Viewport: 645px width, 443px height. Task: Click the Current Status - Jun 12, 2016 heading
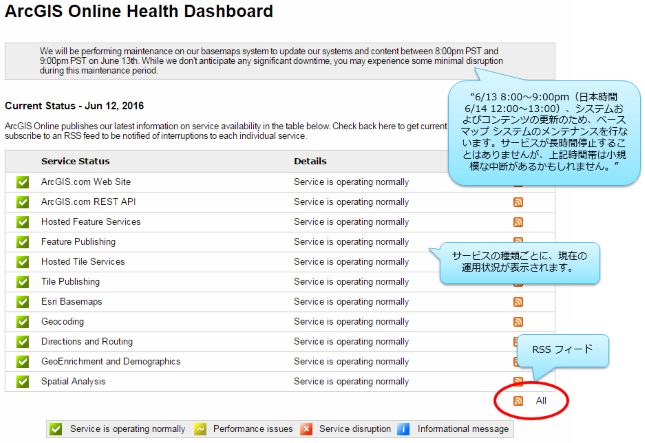coord(74,106)
